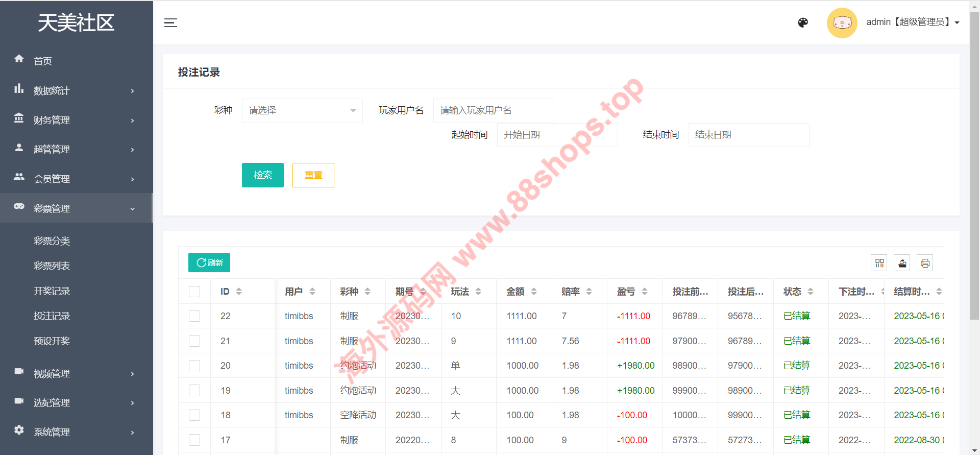Click the hamburger menu collapse icon
The height and width of the screenshot is (455, 980).
pos(170,23)
